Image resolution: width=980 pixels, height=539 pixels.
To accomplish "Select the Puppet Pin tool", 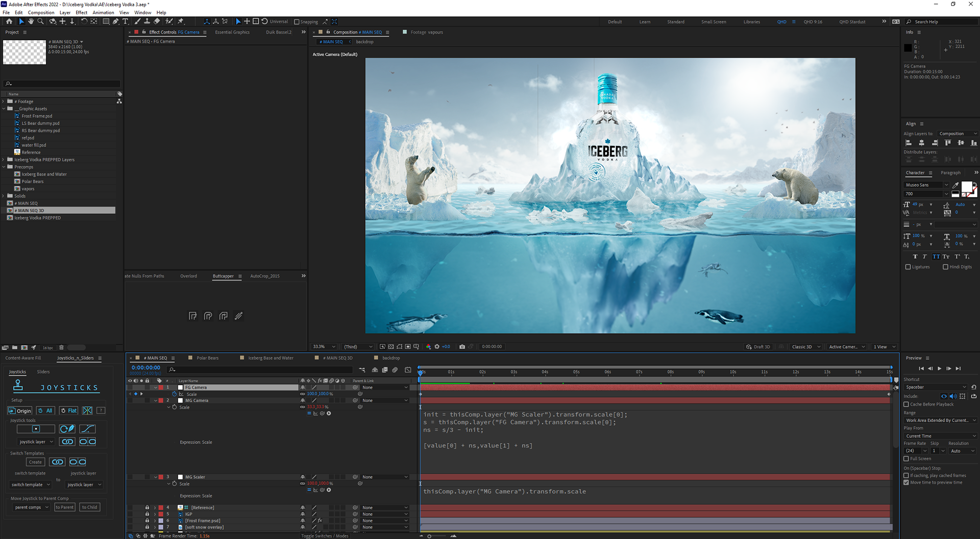I will pos(180,21).
